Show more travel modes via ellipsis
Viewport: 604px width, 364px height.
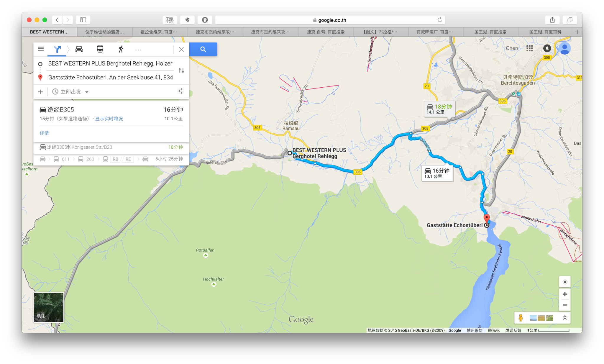(x=138, y=50)
